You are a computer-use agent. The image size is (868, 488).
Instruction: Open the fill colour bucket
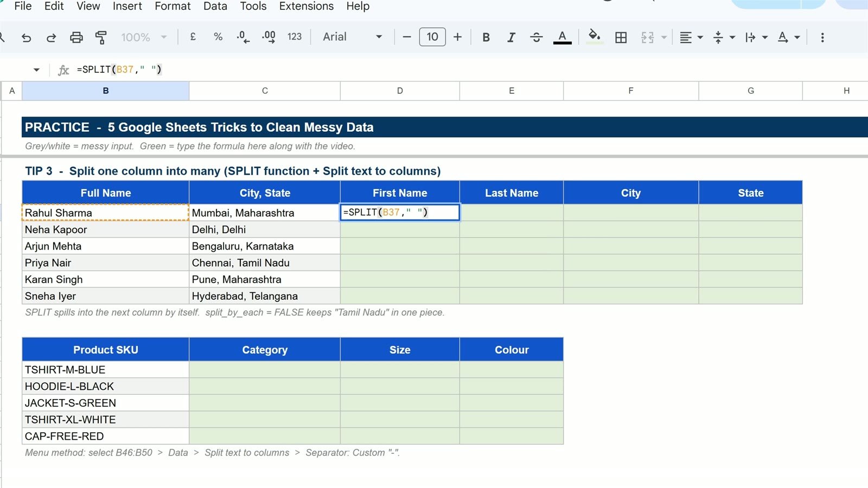[x=595, y=37]
